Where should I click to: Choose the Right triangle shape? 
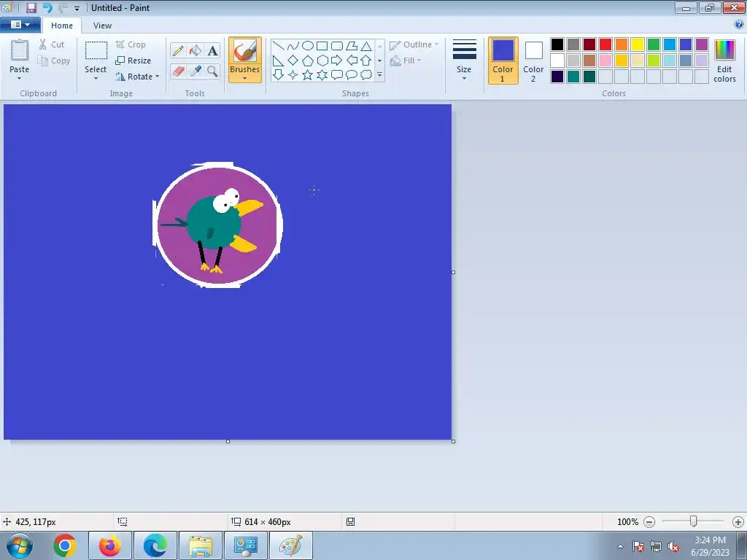coord(278,61)
